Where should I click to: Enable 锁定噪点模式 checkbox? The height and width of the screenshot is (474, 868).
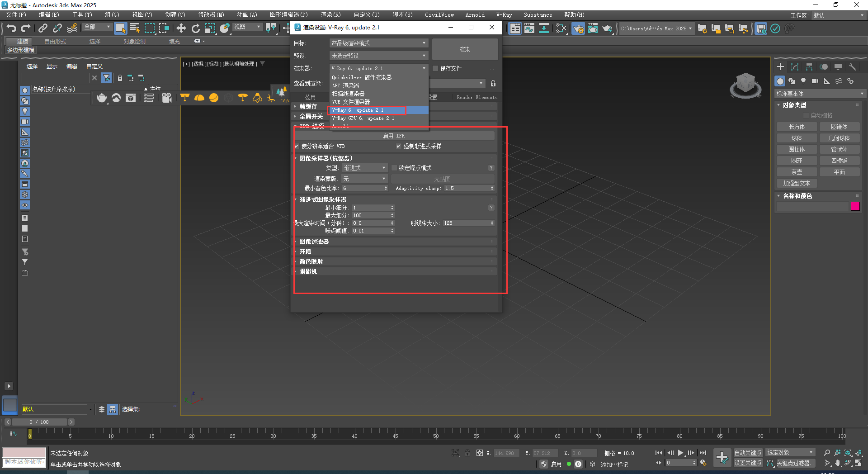394,167
